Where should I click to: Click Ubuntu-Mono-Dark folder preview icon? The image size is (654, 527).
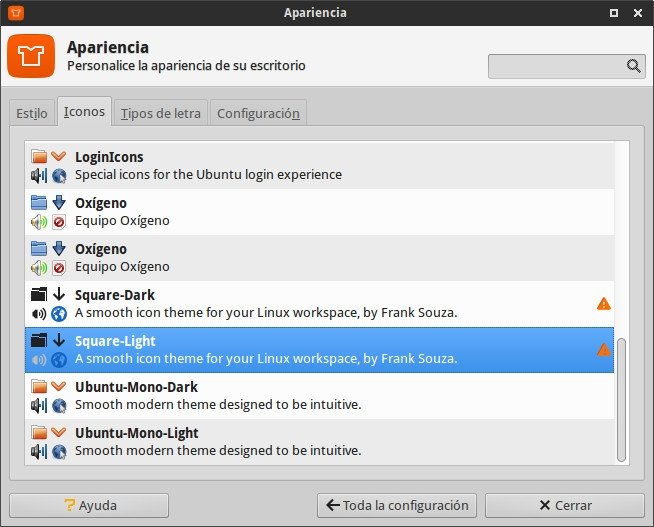click(39, 386)
